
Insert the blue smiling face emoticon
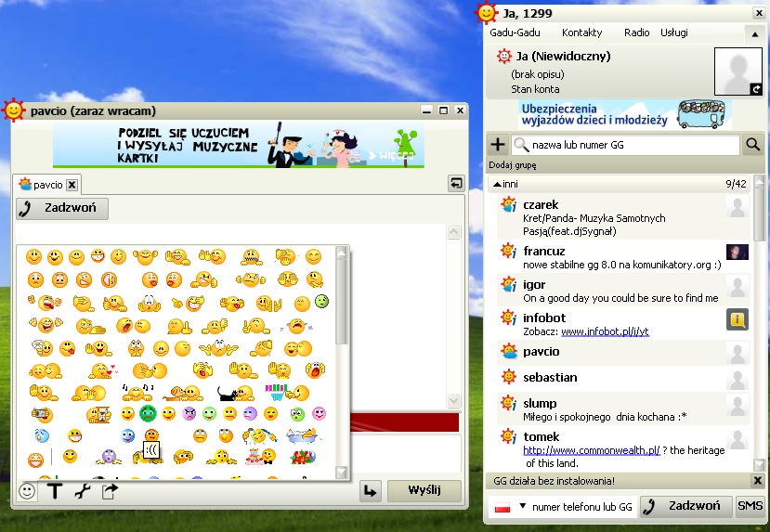127,435
